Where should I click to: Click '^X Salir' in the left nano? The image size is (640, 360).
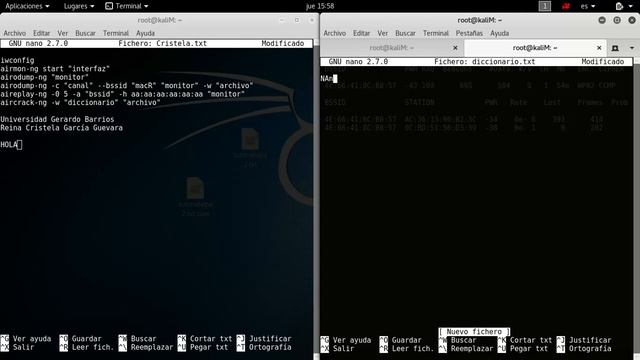point(18,347)
